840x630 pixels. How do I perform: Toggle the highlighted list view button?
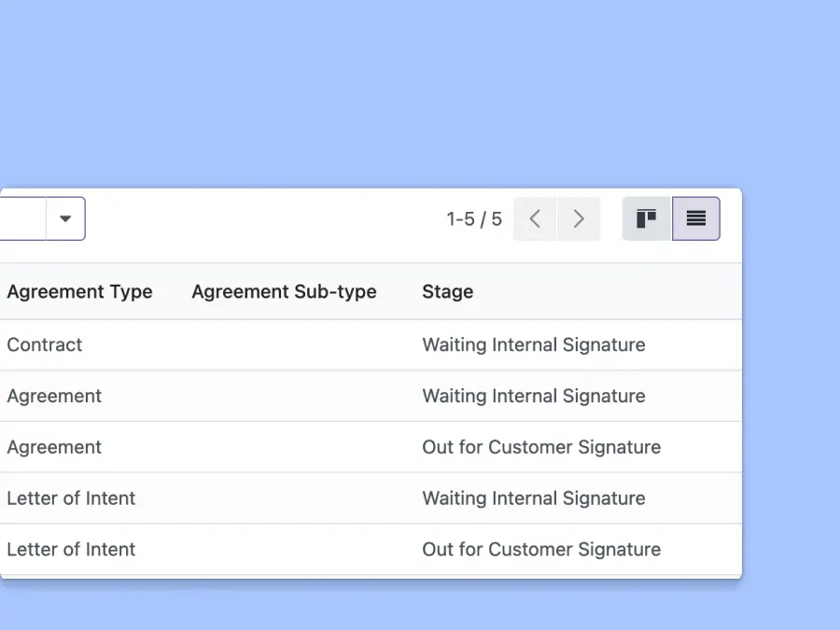696,218
